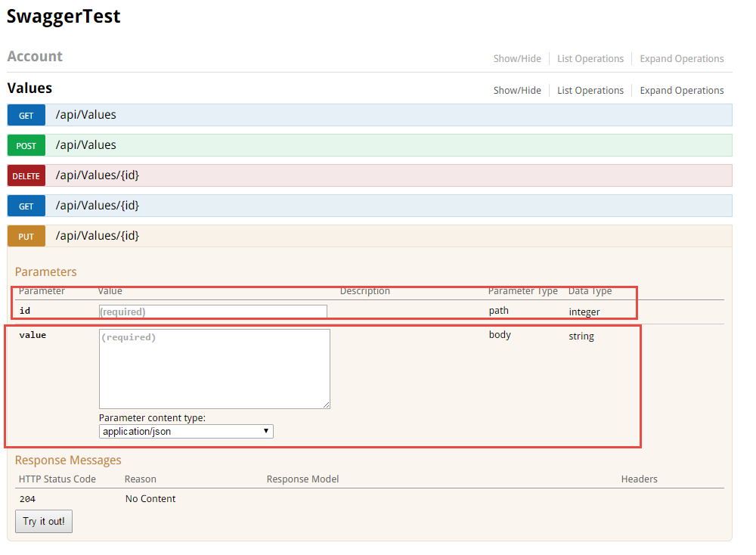Screen dimensions: 756x555
Task: Expand the POST /api/Values operation path
Action: pyautogui.click(x=86, y=145)
